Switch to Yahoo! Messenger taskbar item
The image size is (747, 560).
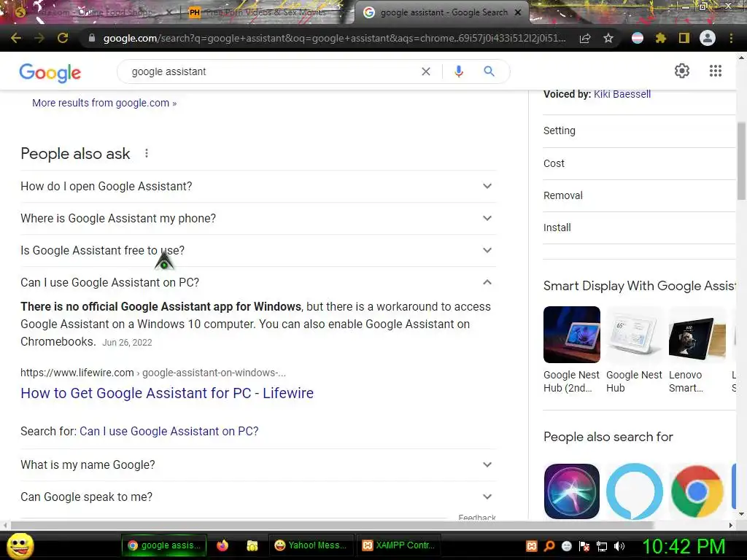tap(311, 545)
